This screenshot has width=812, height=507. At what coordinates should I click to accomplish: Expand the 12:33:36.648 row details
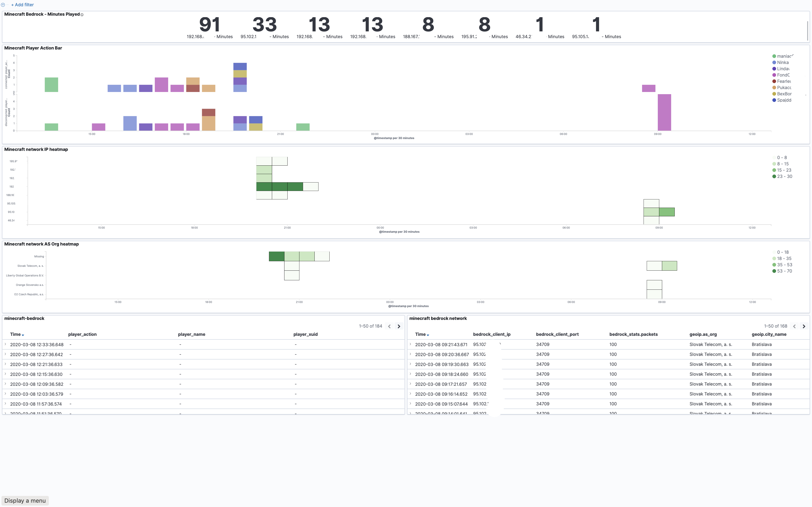[5, 344]
